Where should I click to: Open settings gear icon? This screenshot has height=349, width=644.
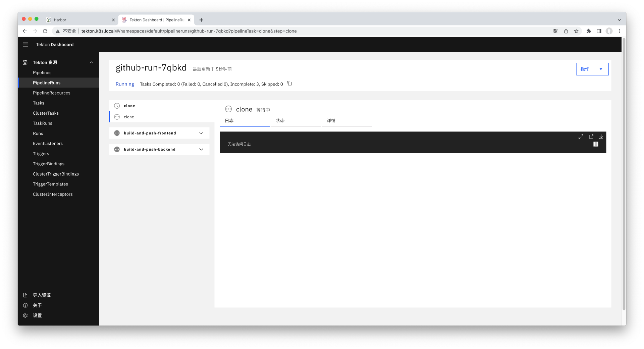point(25,315)
